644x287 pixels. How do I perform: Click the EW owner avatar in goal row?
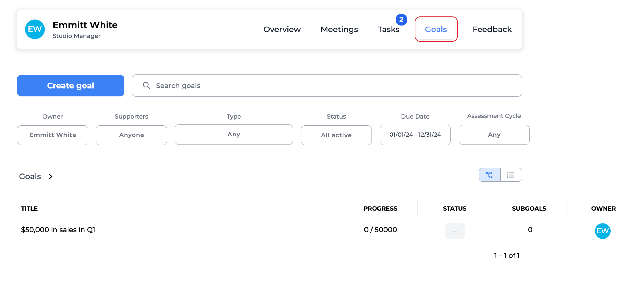pyautogui.click(x=602, y=231)
